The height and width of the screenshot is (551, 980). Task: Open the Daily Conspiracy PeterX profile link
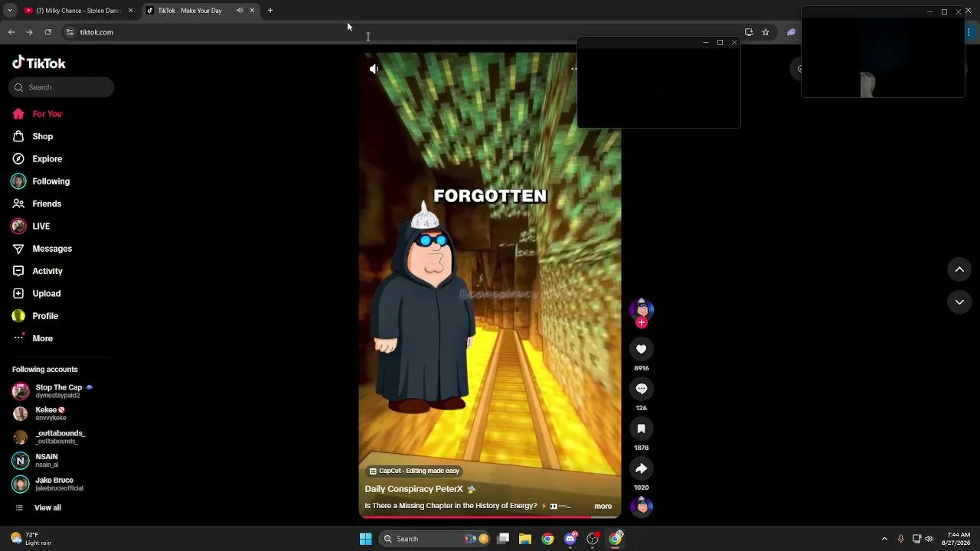tap(413, 489)
